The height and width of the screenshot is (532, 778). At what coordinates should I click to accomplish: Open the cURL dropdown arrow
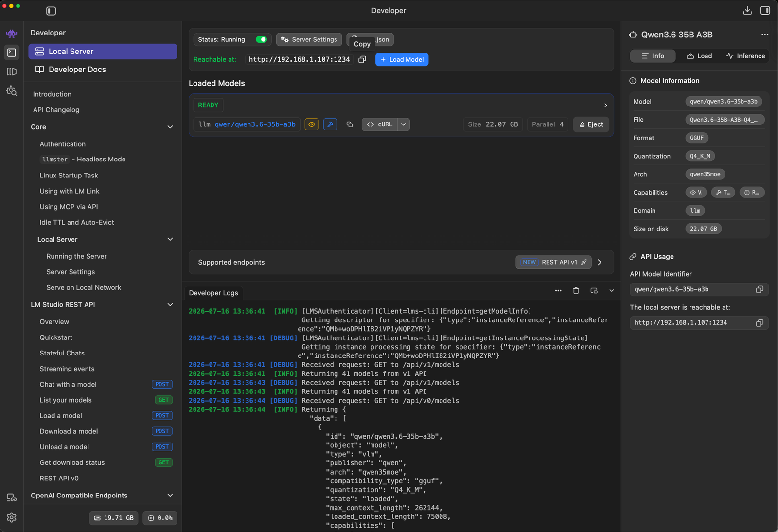[404, 124]
